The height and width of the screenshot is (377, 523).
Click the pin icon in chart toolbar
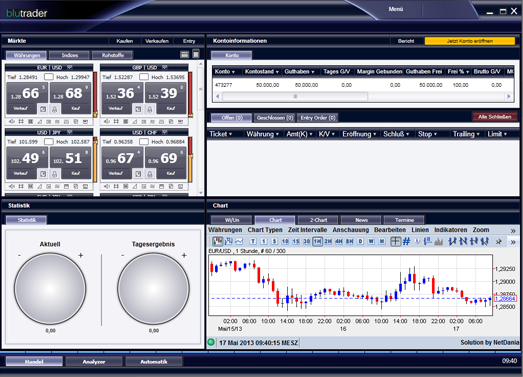click(498, 242)
